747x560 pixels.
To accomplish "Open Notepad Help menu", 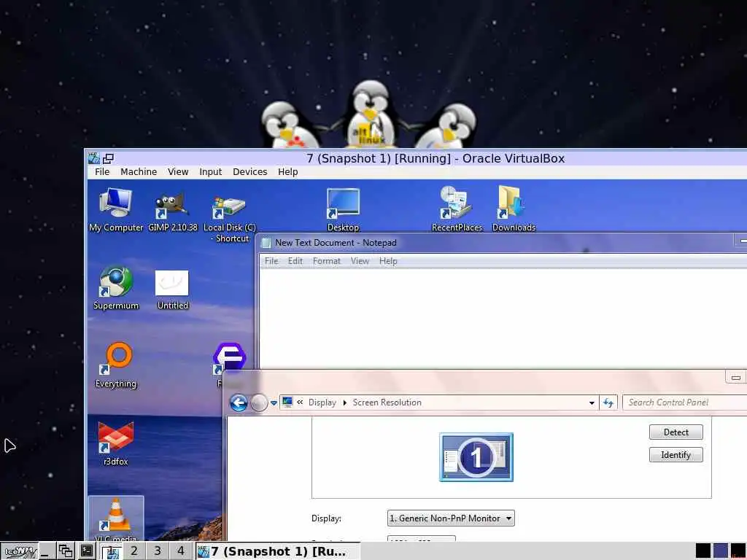I will (388, 261).
